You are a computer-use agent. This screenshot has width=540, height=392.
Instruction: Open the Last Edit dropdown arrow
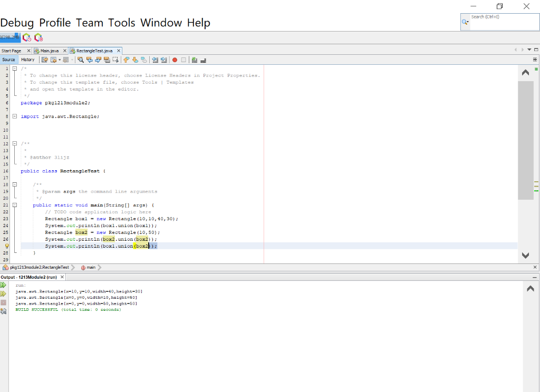click(x=60, y=60)
